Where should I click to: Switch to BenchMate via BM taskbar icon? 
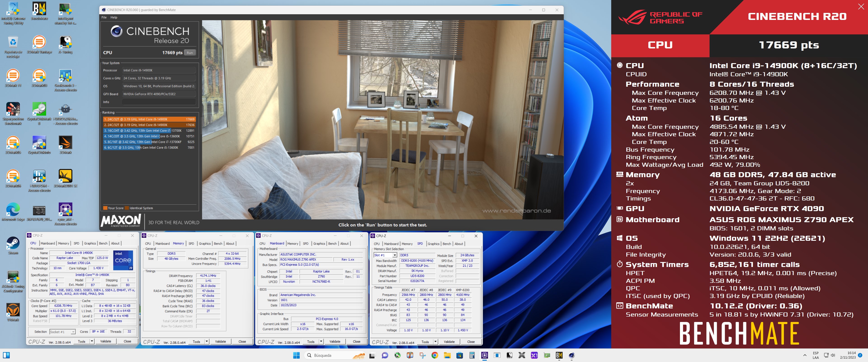click(x=559, y=355)
